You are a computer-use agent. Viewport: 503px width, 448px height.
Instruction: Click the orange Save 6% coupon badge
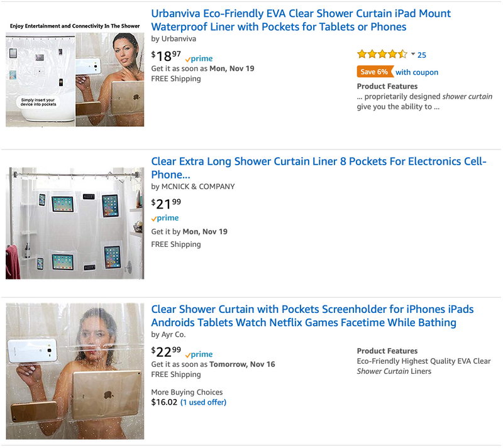375,72
